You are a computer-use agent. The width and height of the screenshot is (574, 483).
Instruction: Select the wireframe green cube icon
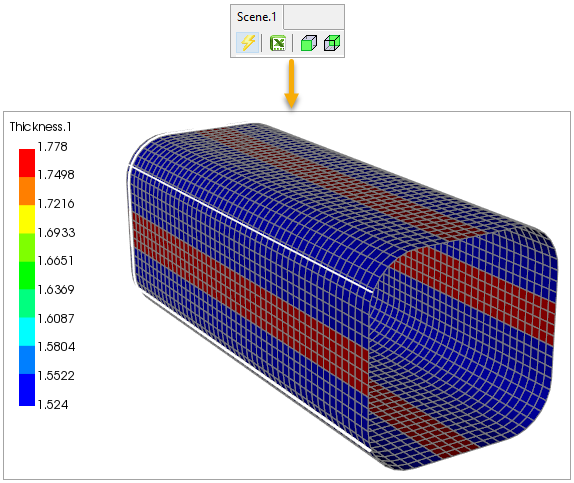[x=332, y=43]
